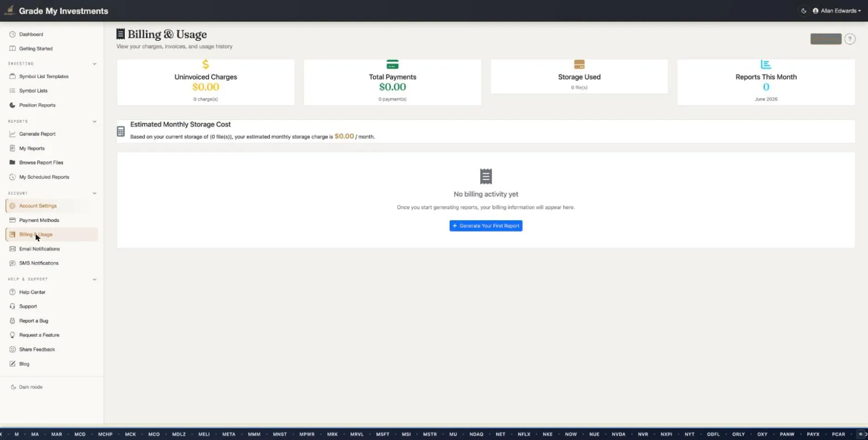
Task: Click the Grade My Investments logo icon
Action: [9, 10]
